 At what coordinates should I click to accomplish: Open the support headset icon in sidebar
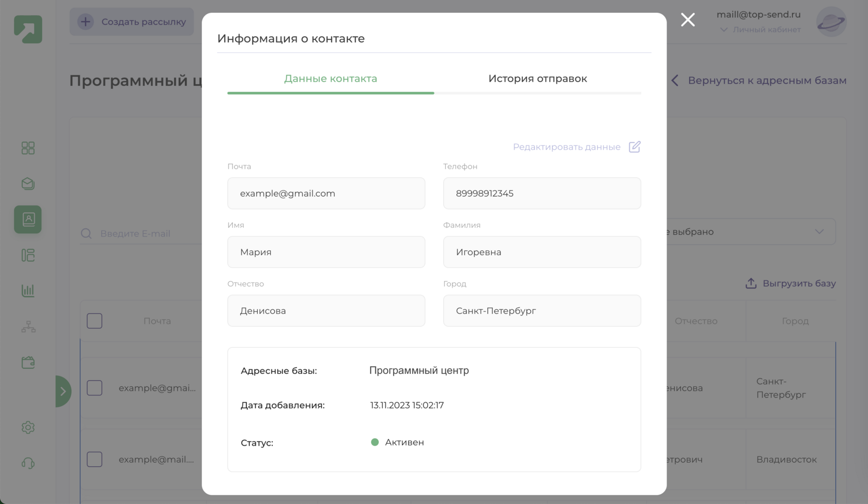[x=28, y=463]
